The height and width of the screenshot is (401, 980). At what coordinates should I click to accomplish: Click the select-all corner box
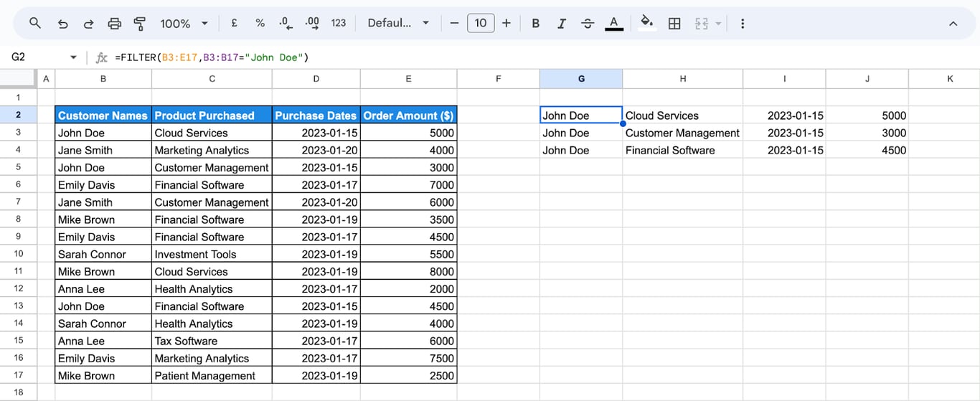[x=19, y=79]
